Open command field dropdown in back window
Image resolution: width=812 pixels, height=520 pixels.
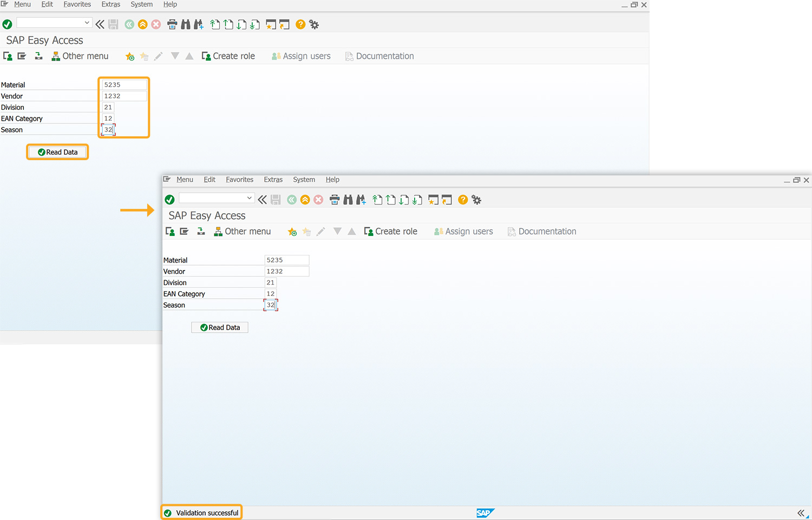coord(87,23)
